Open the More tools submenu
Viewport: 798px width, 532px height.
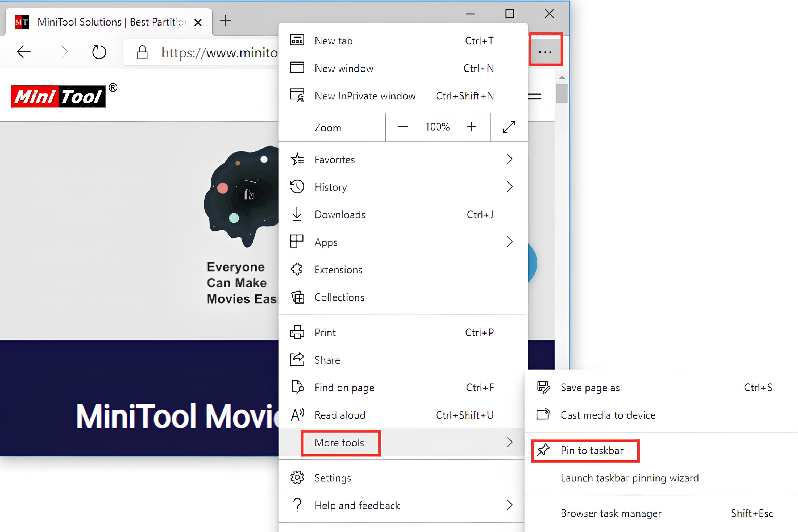[340, 442]
